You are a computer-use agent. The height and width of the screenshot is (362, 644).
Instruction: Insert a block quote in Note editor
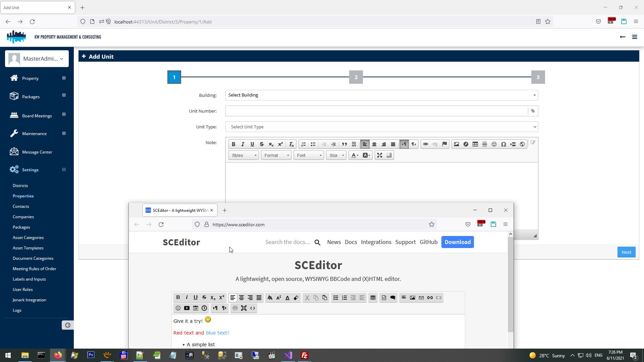tap(344, 144)
